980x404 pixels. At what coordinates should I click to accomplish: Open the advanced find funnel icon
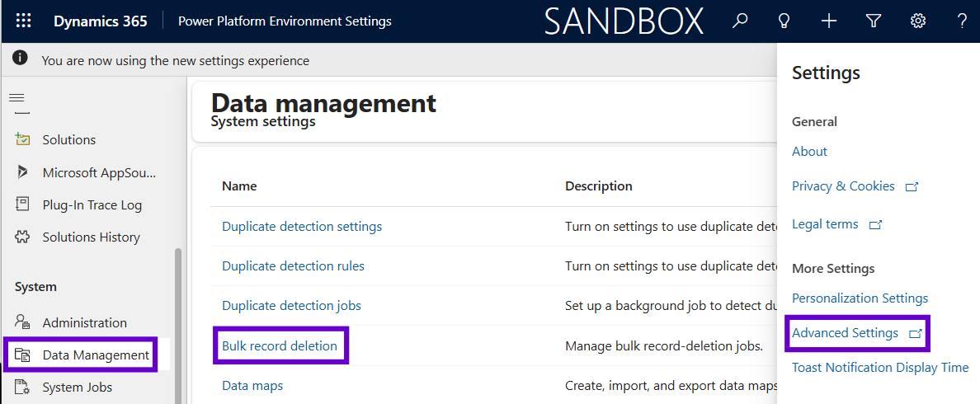point(873,21)
